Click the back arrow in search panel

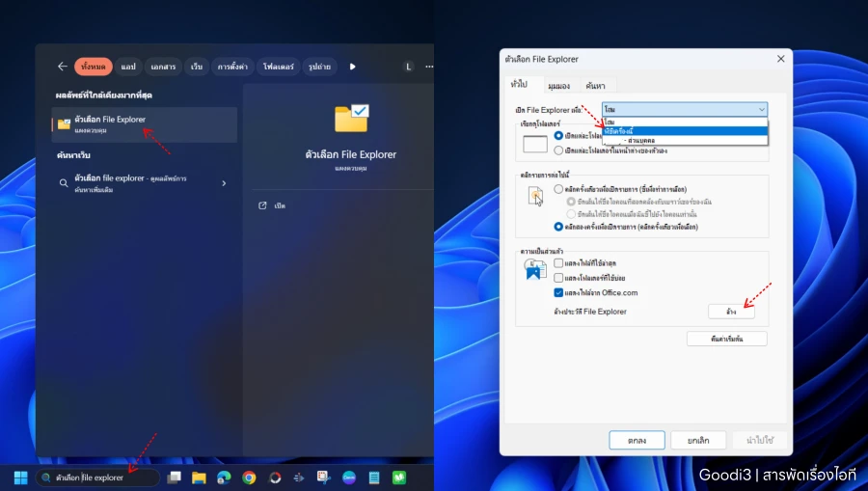tap(63, 67)
